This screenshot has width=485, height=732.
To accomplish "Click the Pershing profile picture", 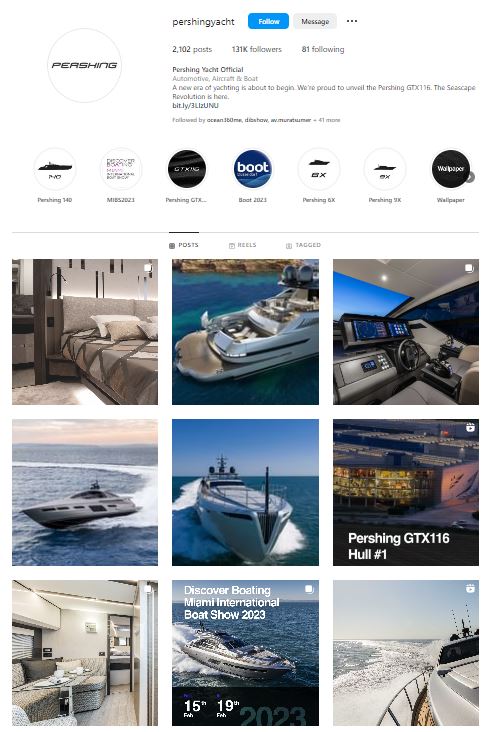I will (84, 65).
